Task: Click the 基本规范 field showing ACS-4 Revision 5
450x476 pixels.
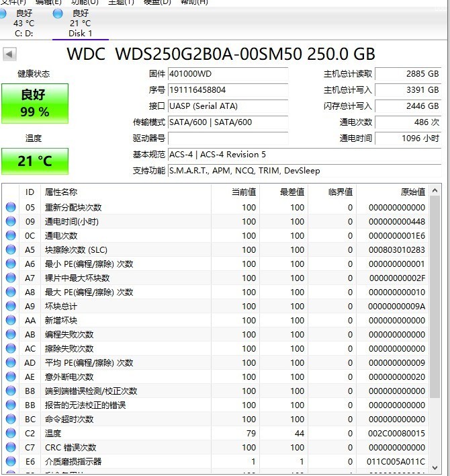Action: 304,155
